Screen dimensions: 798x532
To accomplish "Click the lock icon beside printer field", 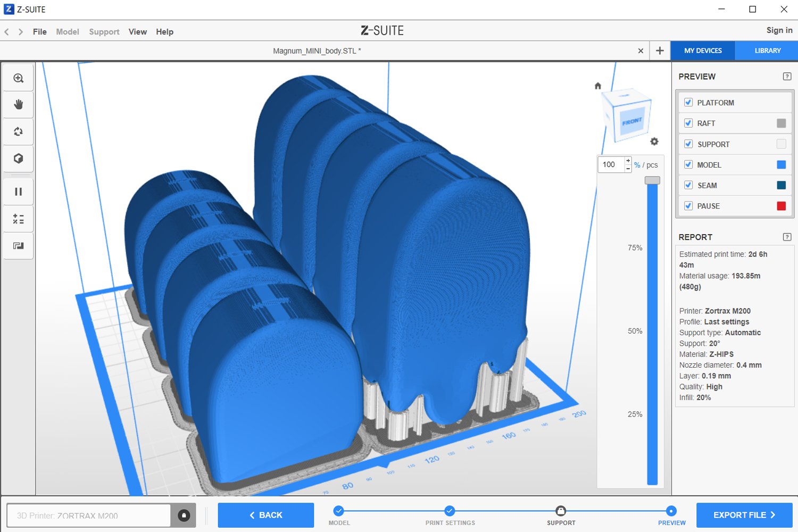I will click(x=184, y=516).
